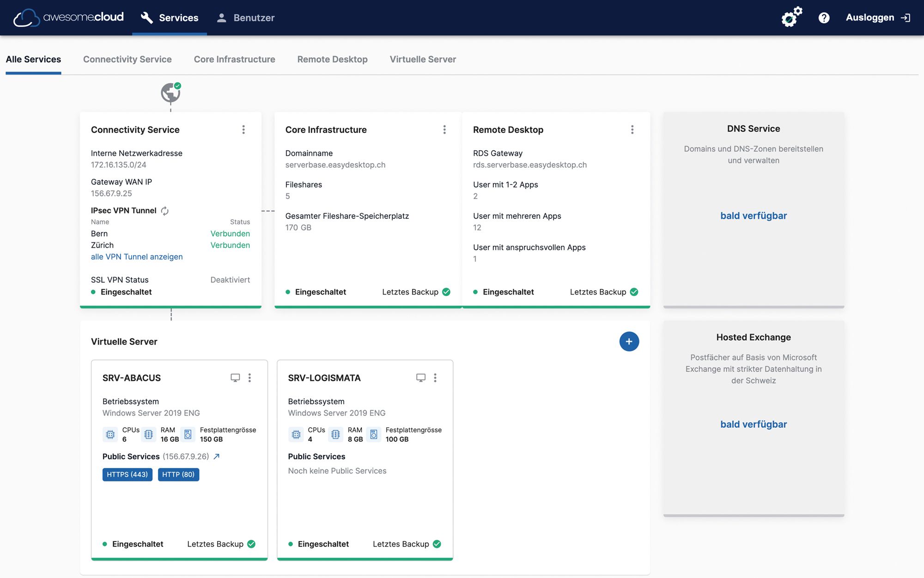The image size is (924, 578).
Task: Open SRV-LOGISMATA three-dot menu
Action: tap(435, 378)
